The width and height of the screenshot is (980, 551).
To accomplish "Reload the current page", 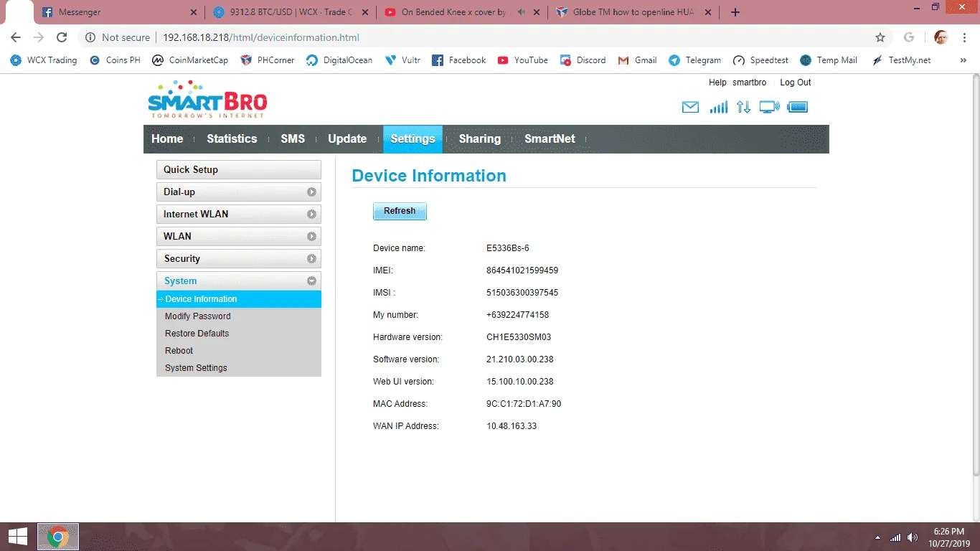I will pos(62,37).
